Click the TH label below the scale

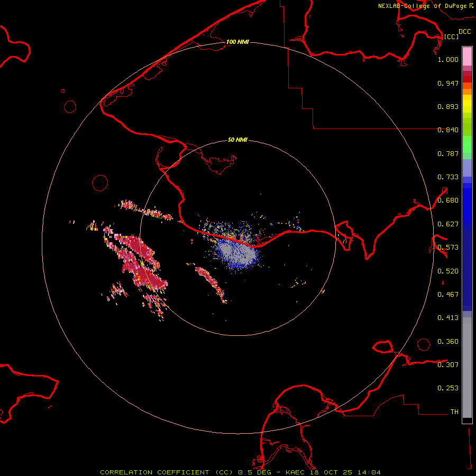tap(454, 412)
